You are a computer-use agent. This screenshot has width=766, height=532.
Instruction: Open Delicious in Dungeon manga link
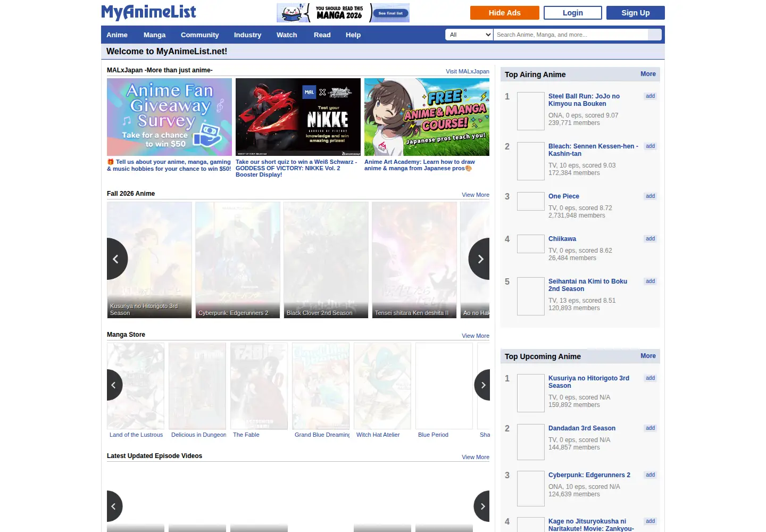tap(198, 435)
